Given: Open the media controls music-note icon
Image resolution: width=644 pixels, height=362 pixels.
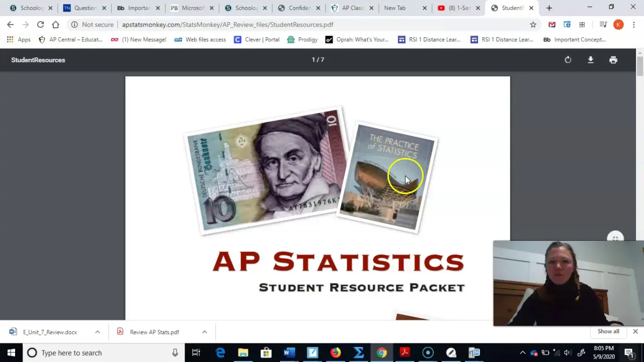Looking at the screenshot, I should [603, 25].
